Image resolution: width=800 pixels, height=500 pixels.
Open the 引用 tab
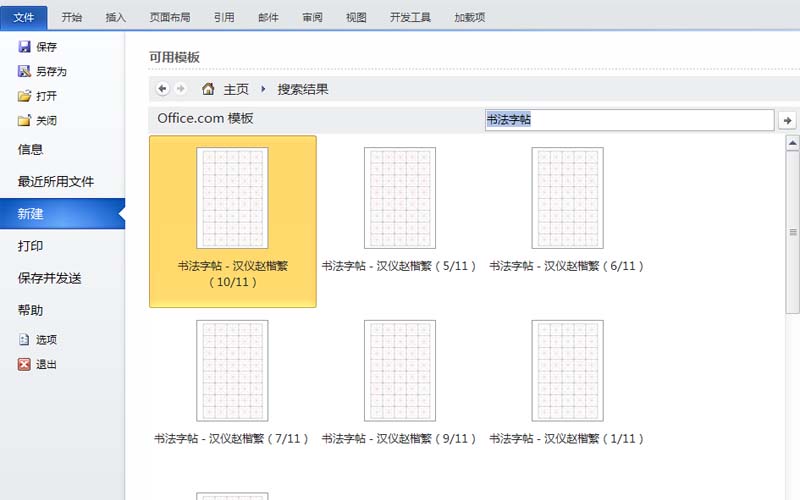click(224, 17)
